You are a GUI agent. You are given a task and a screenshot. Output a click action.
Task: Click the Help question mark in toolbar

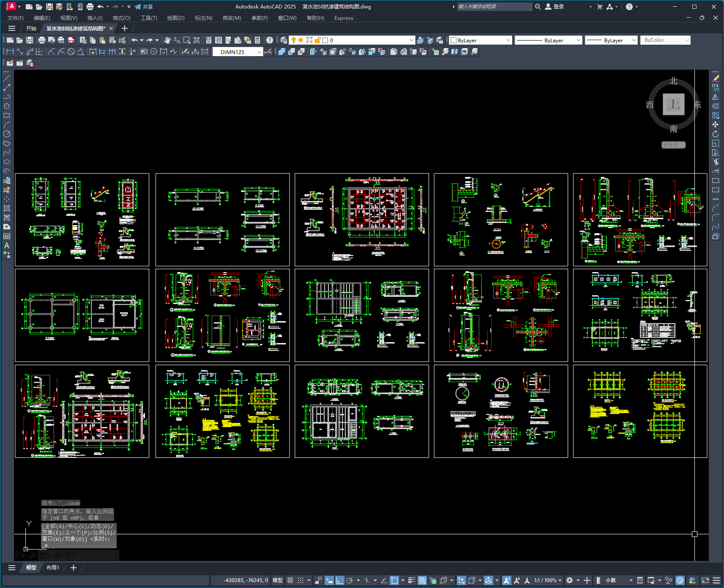270,40
